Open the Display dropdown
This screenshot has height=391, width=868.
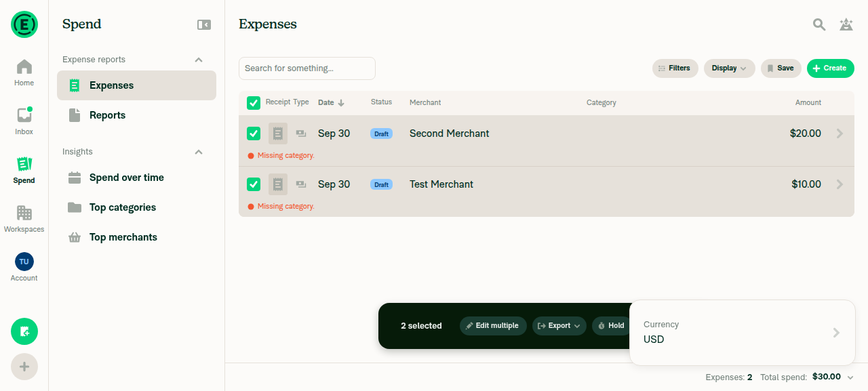(729, 68)
